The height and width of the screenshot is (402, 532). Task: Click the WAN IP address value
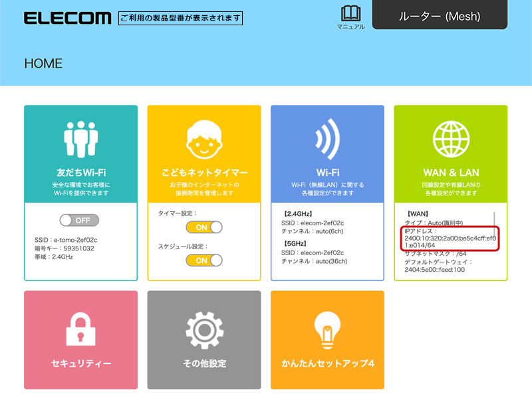click(x=450, y=242)
